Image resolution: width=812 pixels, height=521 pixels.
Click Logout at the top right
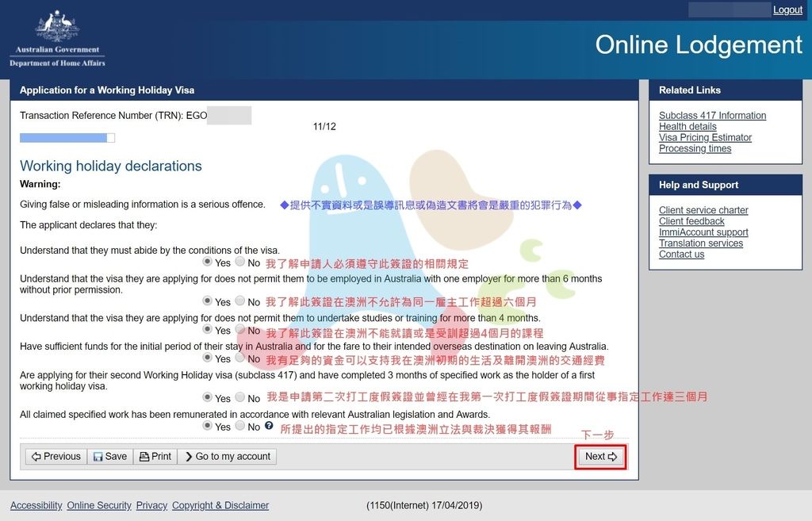tap(786, 9)
